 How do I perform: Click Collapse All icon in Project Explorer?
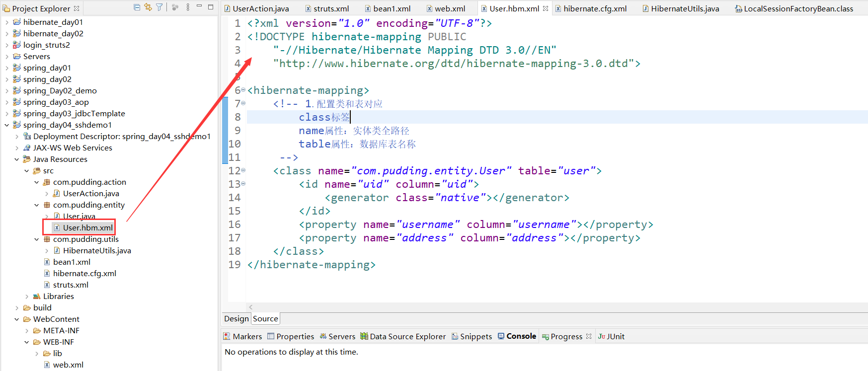click(137, 7)
